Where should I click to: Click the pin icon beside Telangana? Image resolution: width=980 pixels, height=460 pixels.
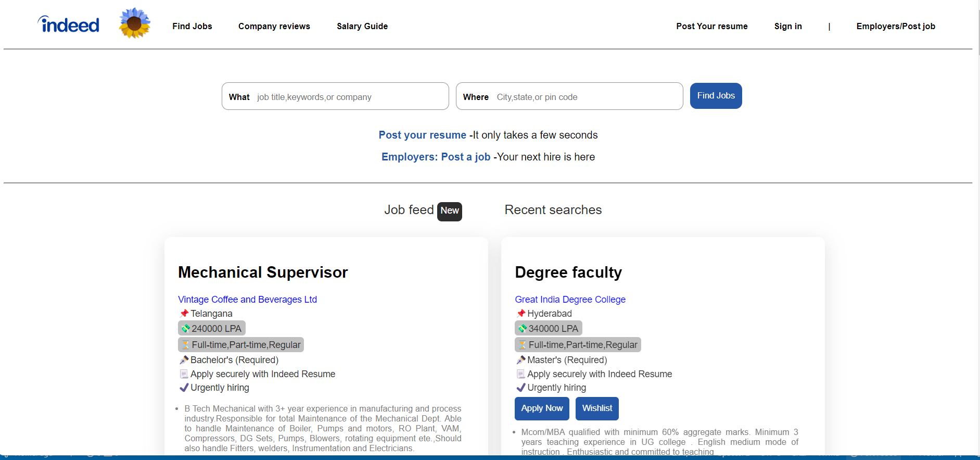click(184, 314)
